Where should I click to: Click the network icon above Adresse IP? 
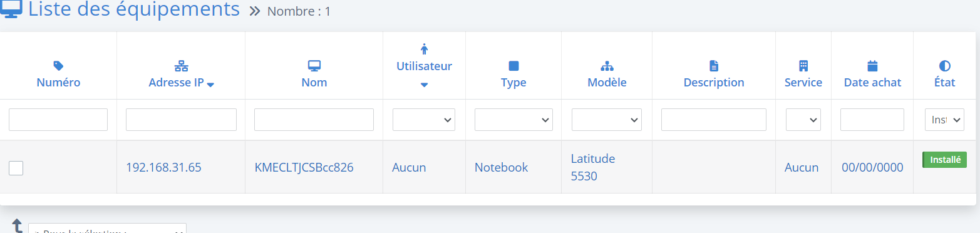(x=181, y=65)
